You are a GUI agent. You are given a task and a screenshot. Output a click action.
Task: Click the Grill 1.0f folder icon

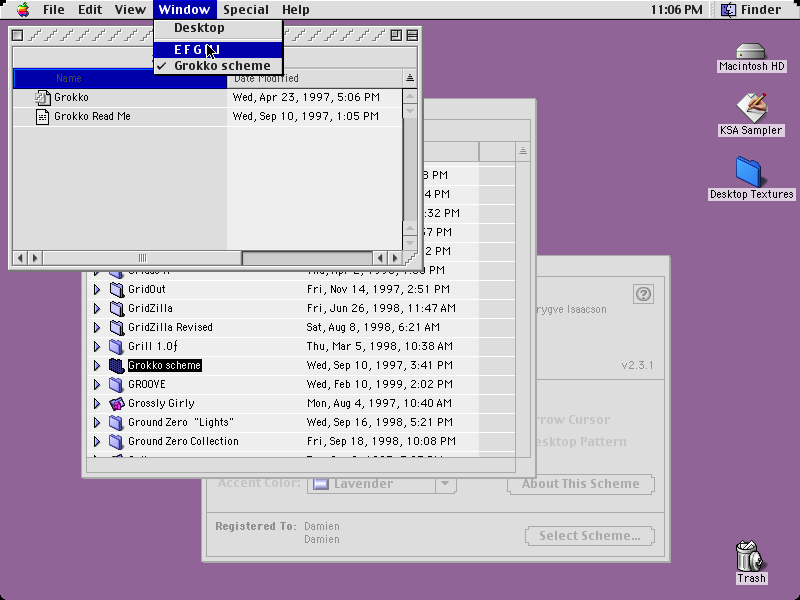tap(117, 346)
